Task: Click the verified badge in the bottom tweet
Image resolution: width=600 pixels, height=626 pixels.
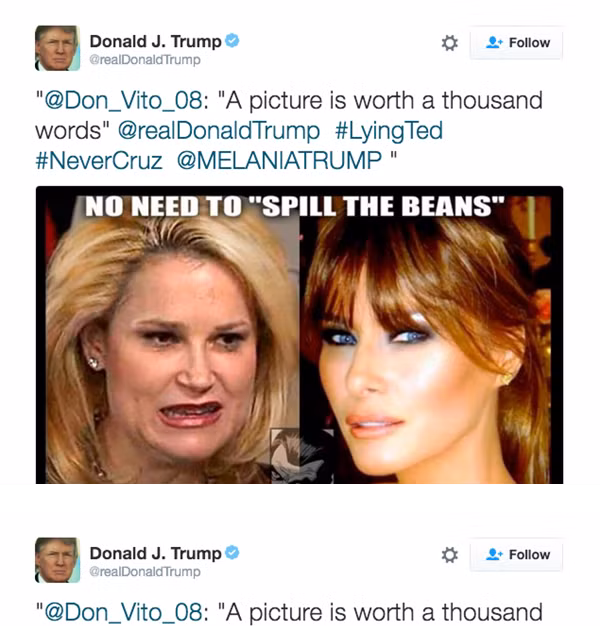Action: [x=232, y=553]
